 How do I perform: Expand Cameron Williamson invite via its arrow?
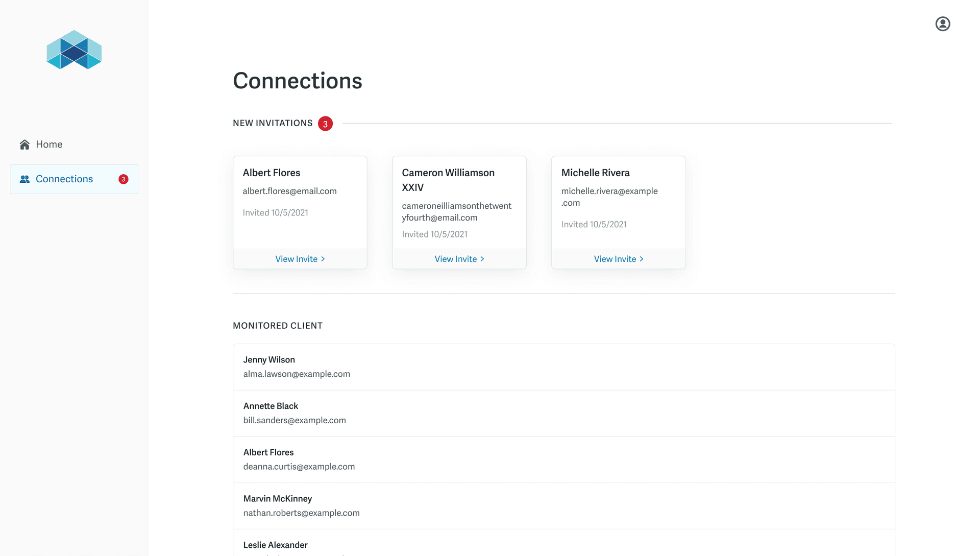(482, 259)
